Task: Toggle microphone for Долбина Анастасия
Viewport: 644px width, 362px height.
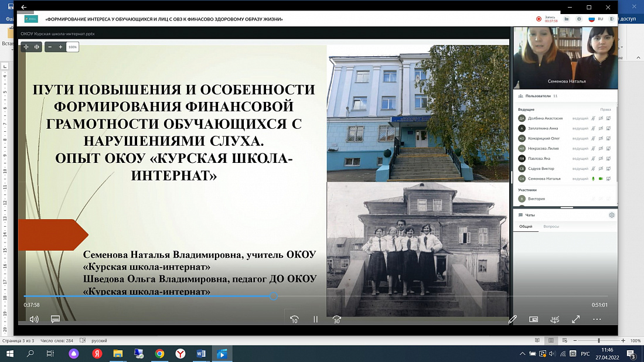Action: point(593,118)
